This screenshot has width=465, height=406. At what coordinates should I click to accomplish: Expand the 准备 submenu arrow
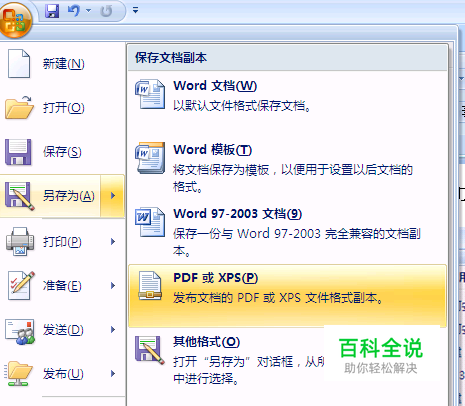[x=113, y=285]
